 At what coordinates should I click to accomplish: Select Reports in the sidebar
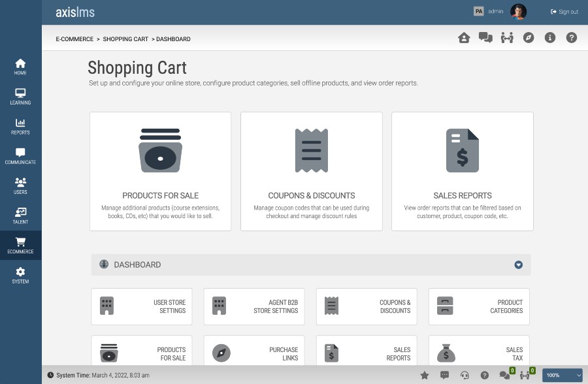(x=20, y=127)
